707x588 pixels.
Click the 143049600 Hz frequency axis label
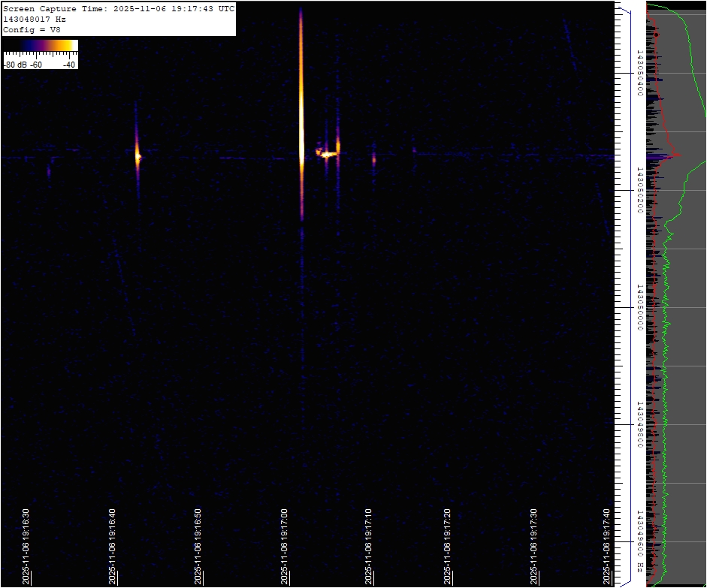point(639,541)
